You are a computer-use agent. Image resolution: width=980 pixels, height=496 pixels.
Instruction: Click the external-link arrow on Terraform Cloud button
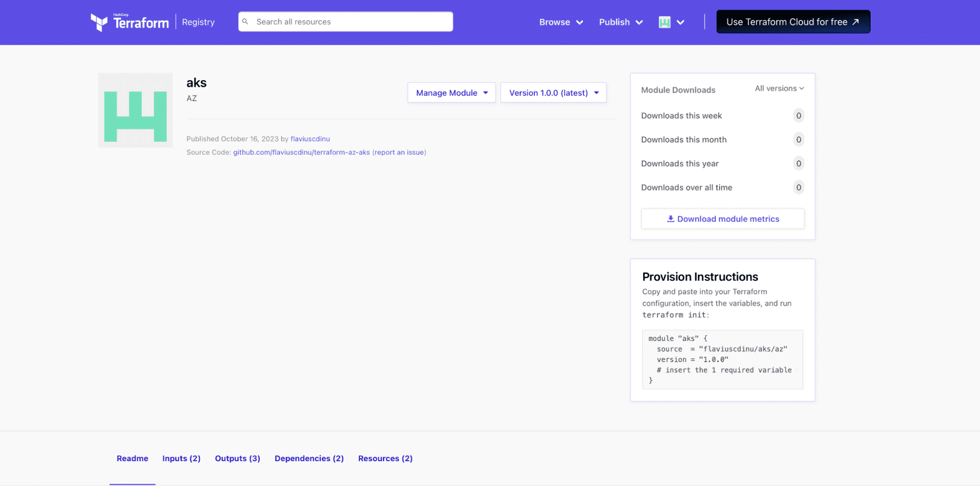point(855,21)
